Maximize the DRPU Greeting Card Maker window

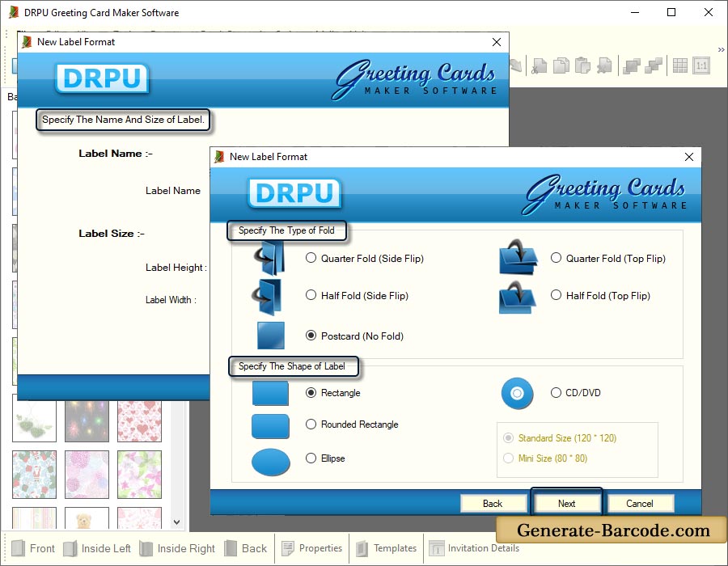click(x=671, y=12)
